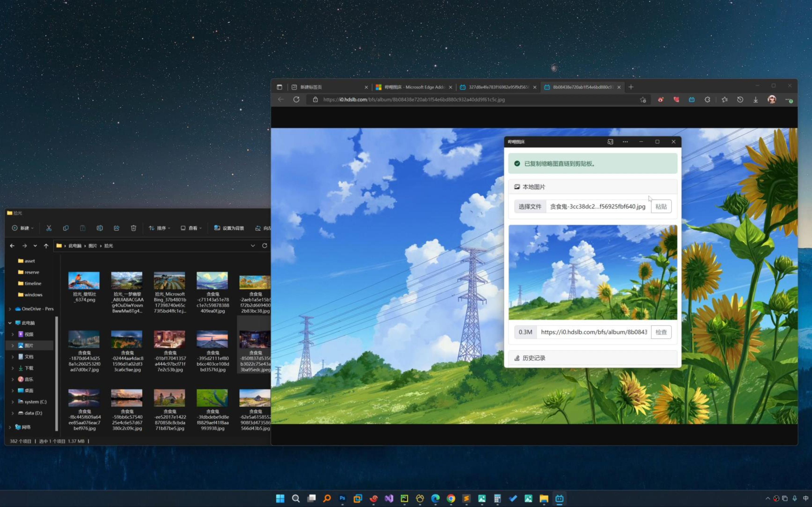Click the delete icon in Explorer toolbar
Screen dimensions: 812x507
click(x=133, y=228)
